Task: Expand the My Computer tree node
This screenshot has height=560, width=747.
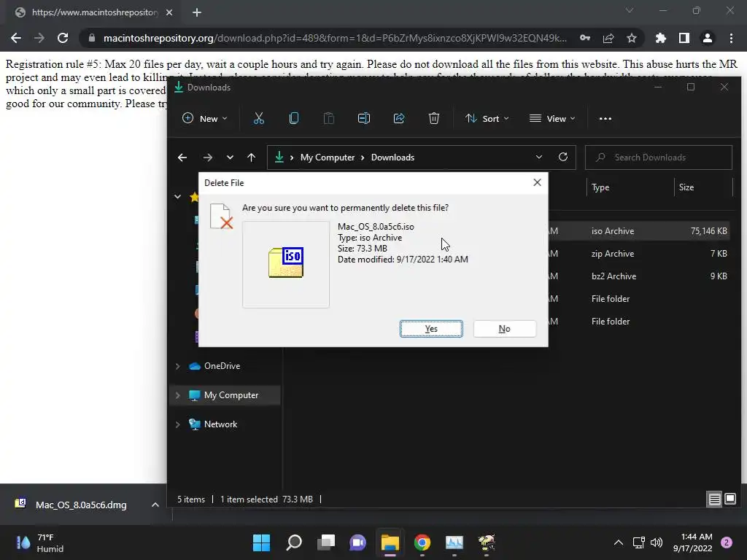Action: (177, 395)
